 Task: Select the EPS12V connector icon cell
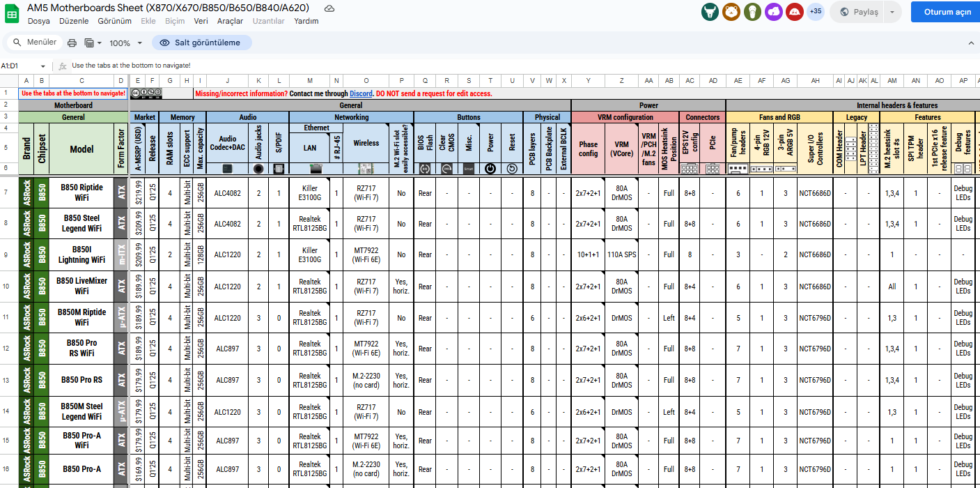click(x=690, y=169)
